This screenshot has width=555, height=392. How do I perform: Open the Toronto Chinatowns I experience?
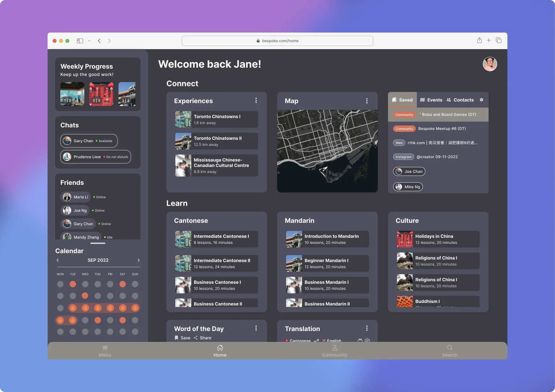pos(216,119)
